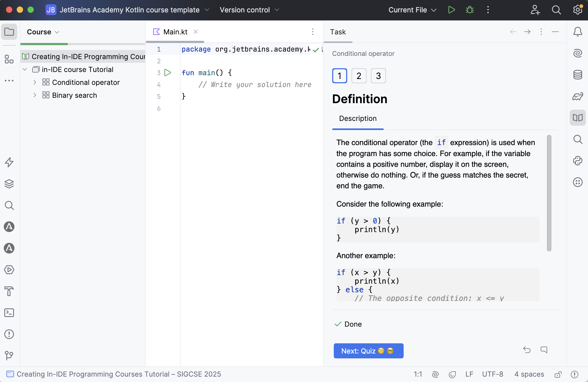Viewport: 588px width, 382px height.
Task: Open Version control dropdown
Action: click(x=249, y=10)
